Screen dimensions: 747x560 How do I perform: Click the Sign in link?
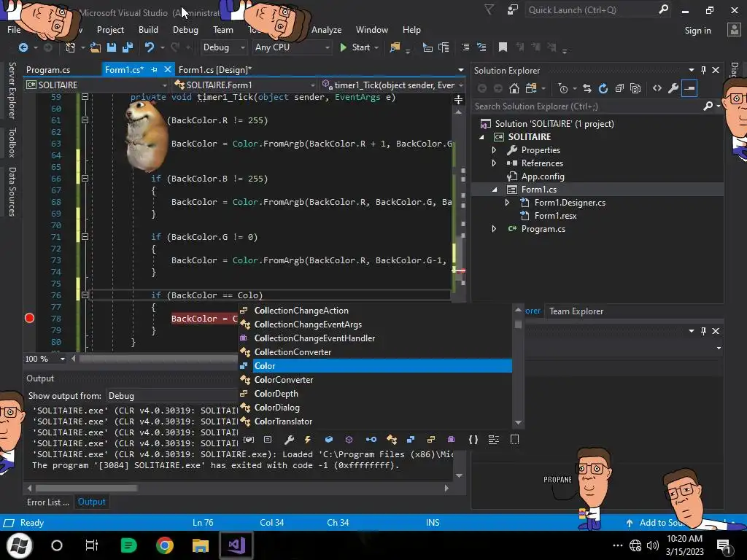click(x=697, y=31)
